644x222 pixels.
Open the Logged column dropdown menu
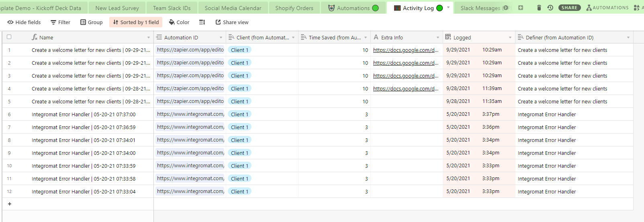(510, 37)
